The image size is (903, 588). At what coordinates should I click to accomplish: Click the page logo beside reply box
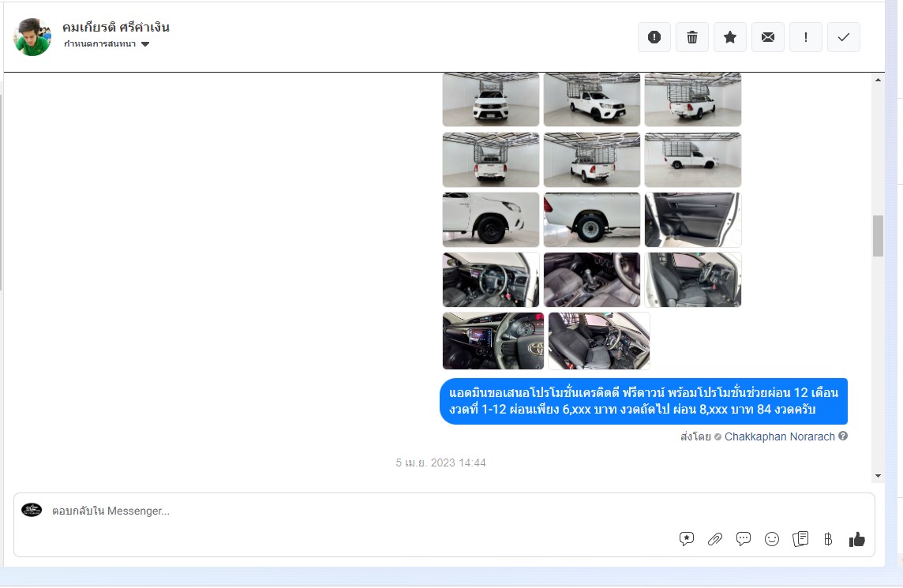tap(32, 510)
